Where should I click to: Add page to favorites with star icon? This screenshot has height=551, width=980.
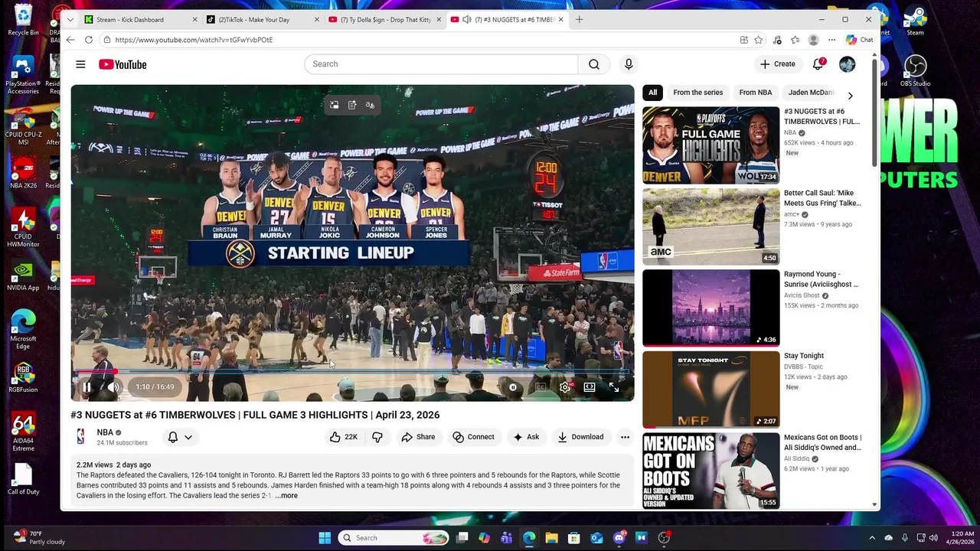759,40
